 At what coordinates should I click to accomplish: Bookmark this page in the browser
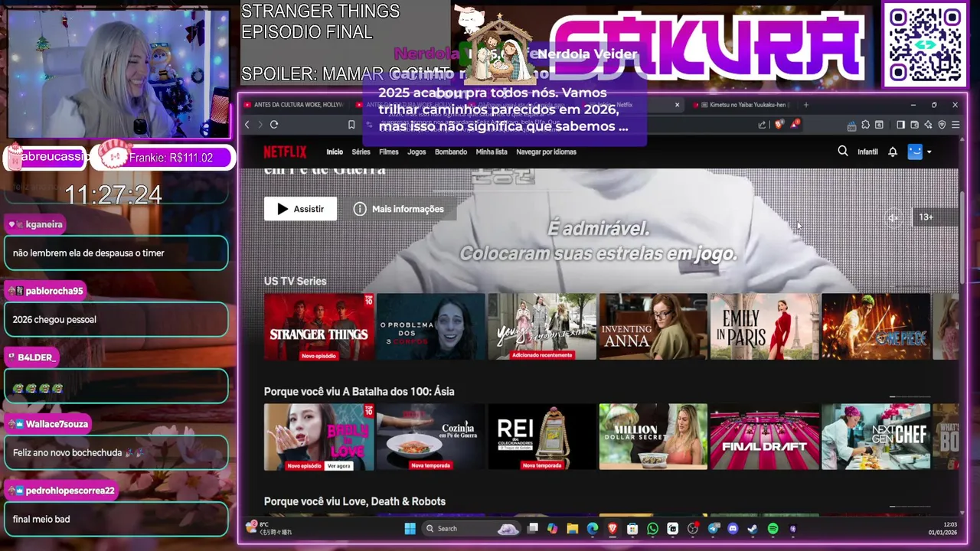(351, 125)
